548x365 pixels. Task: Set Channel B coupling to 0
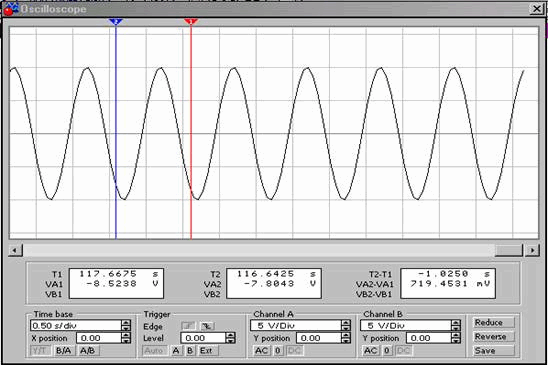387,350
